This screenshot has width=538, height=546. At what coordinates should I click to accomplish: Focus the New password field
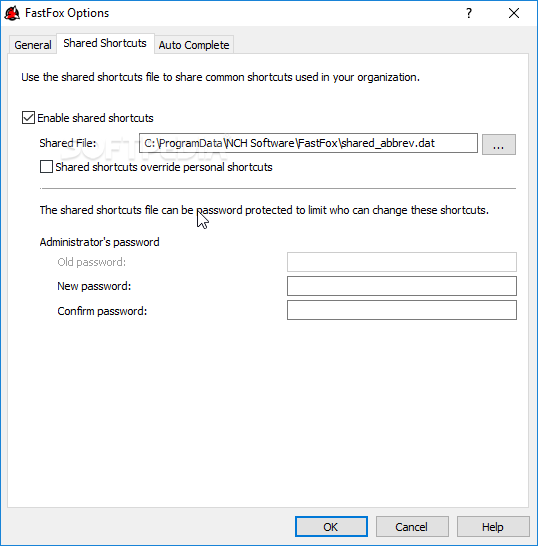(402, 286)
